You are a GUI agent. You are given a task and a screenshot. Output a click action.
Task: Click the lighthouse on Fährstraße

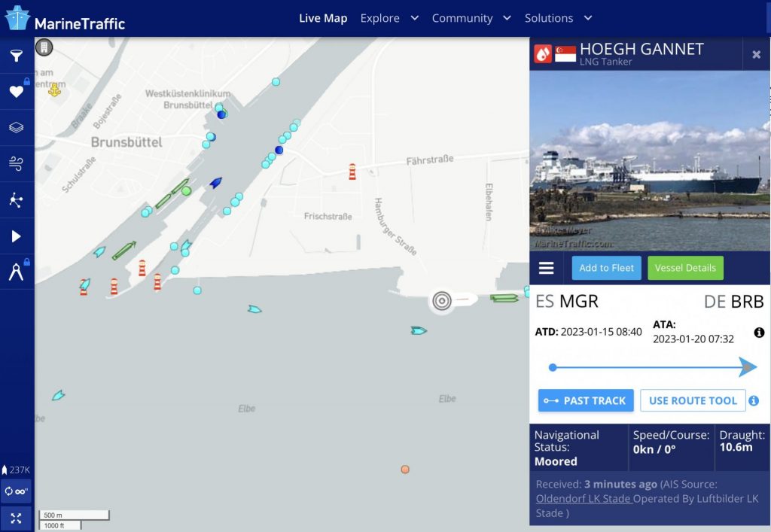(352, 172)
